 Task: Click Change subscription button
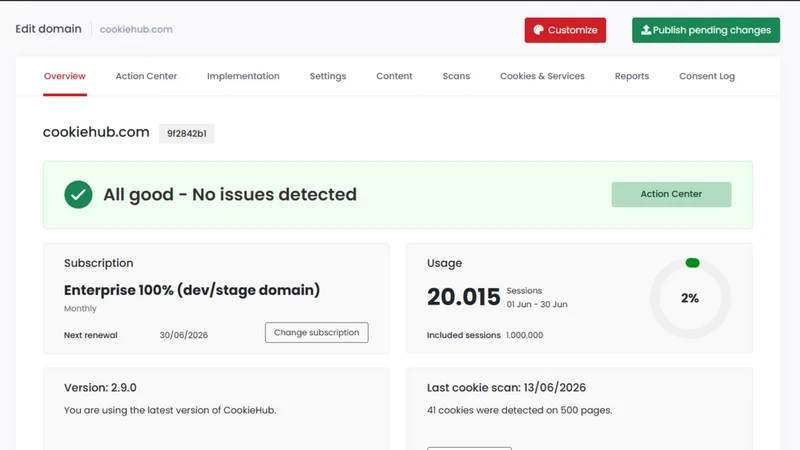click(x=316, y=333)
